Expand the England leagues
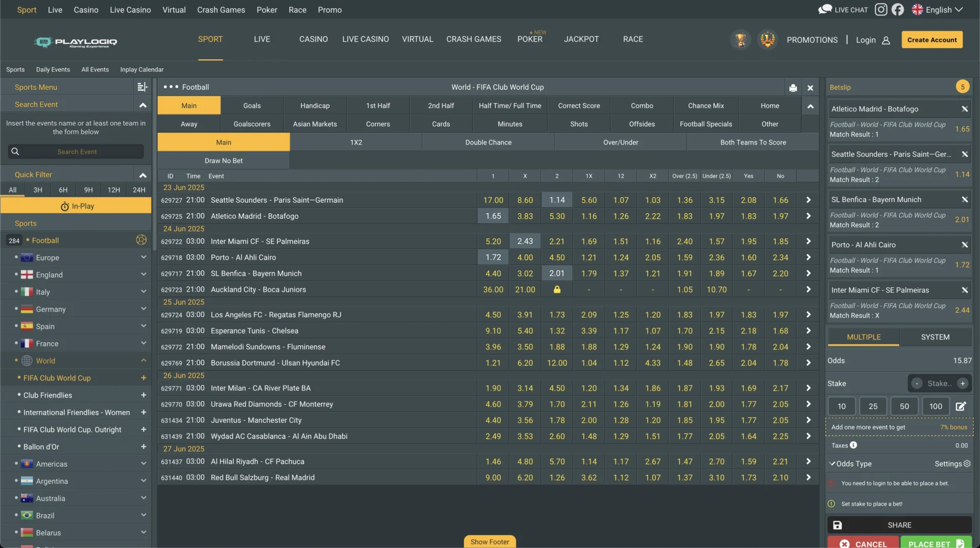Screen dimensions: 980x548 [143, 275]
